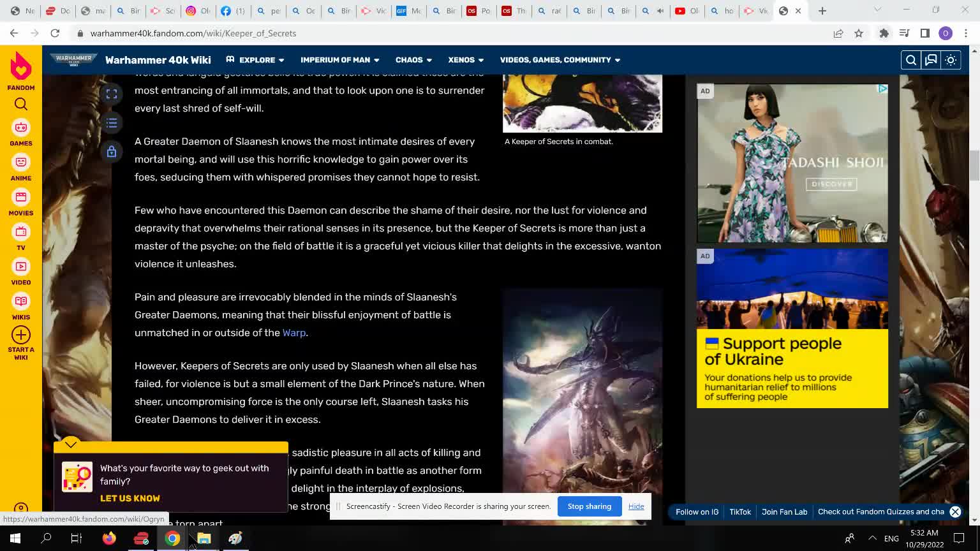Toggle Chrome side panel icon
This screenshot has width=980, height=551.
[x=925, y=33]
